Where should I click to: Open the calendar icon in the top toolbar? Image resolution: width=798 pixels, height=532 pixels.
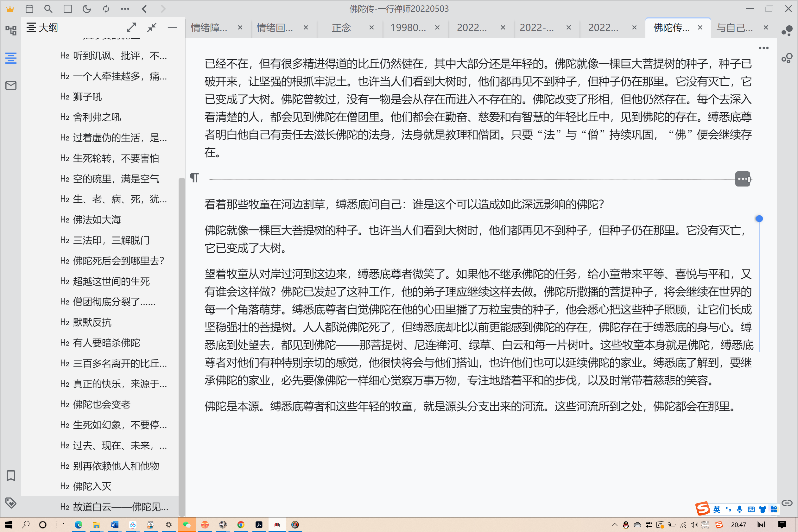click(x=29, y=9)
